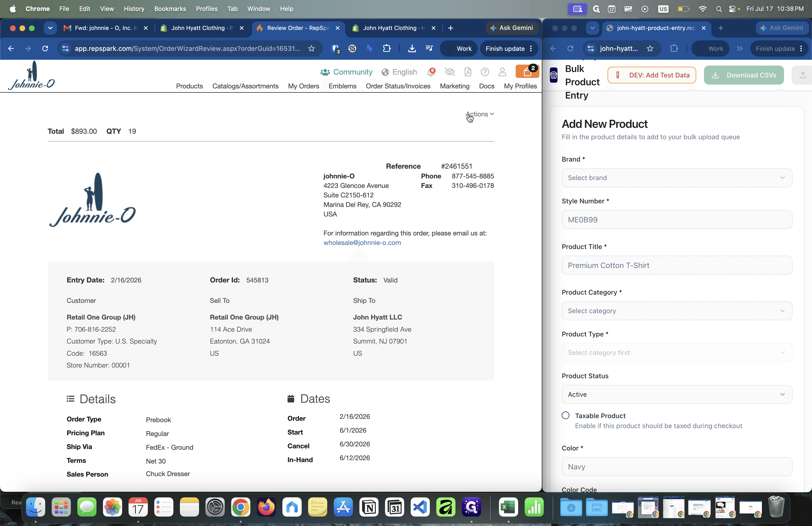Switch to the Fwd: johnnie - O, Inc. Gmail tab
This screenshot has height=526, width=812.
pyautogui.click(x=105, y=28)
